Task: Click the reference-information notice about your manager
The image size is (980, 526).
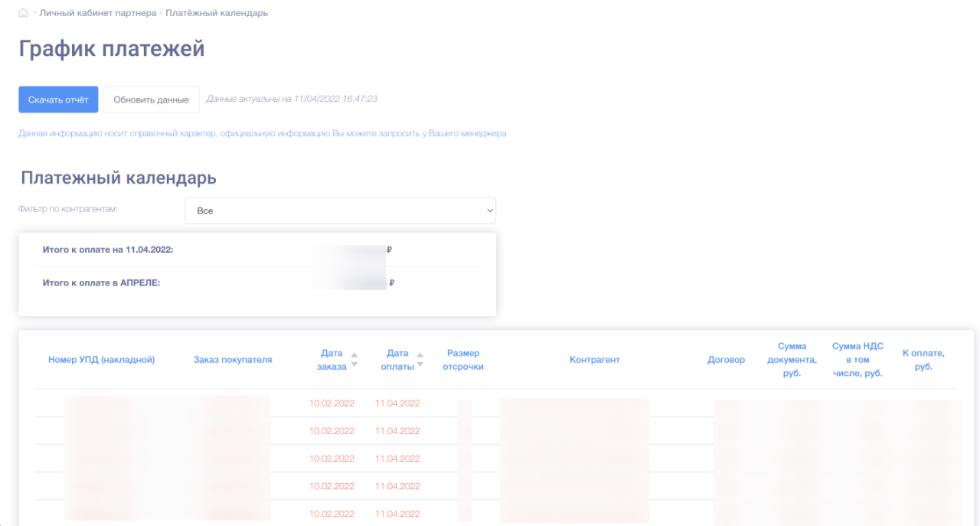Action: (x=263, y=133)
